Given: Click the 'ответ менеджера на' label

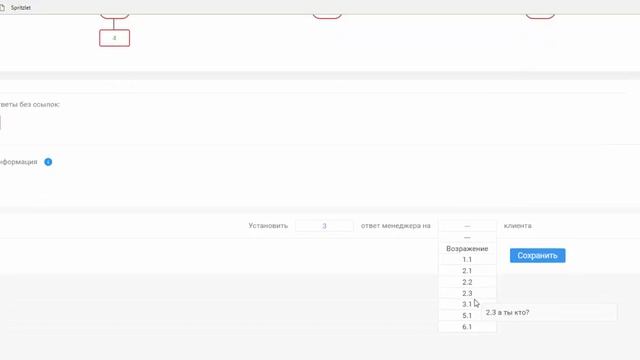Looking at the screenshot, I should click(x=396, y=226).
